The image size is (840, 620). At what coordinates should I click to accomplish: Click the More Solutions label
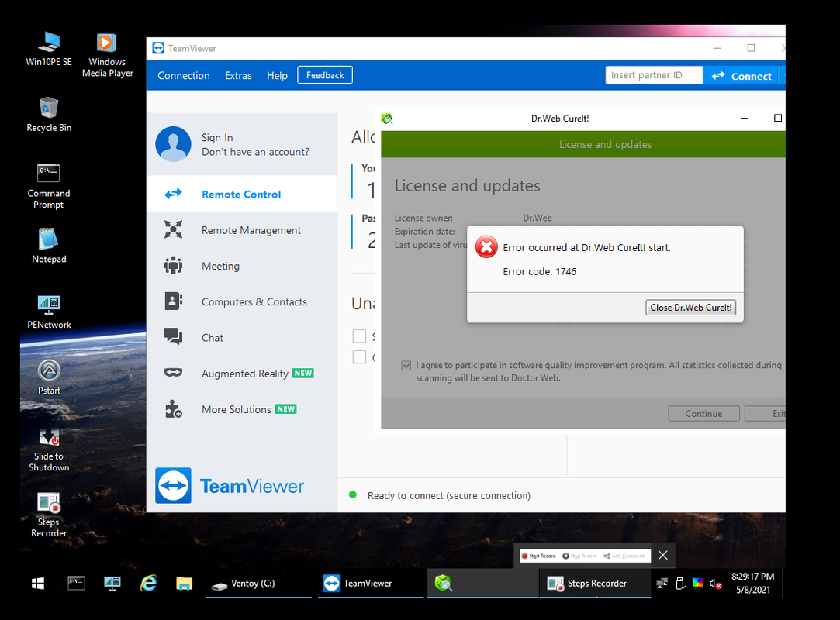point(237,409)
